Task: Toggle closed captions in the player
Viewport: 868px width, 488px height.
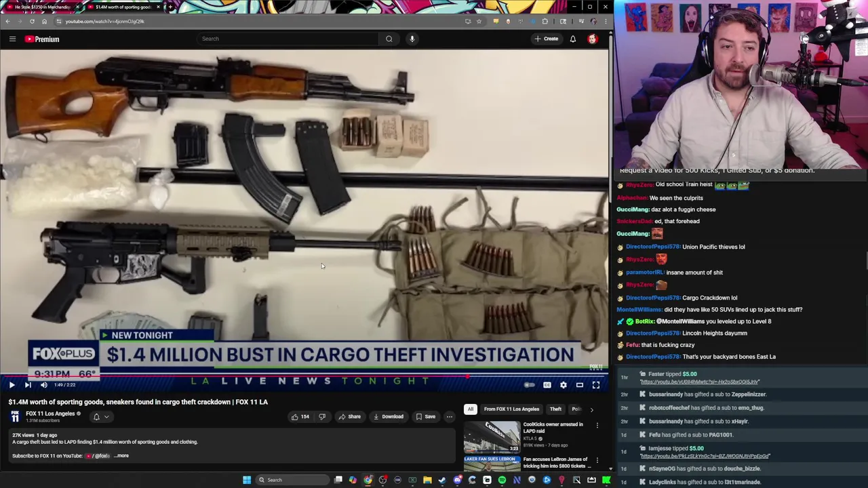Action: pyautogui.click(x=547, y=385)
